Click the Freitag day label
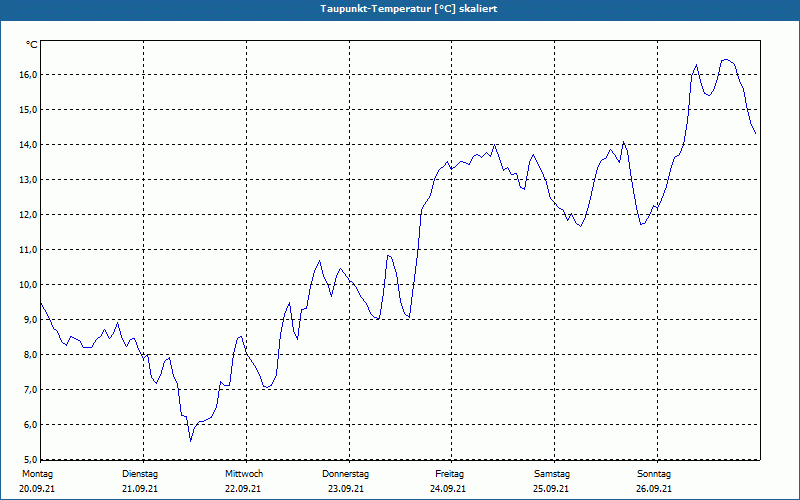The height and width of the screenshot is (500, 800). [x=449, y=474]
